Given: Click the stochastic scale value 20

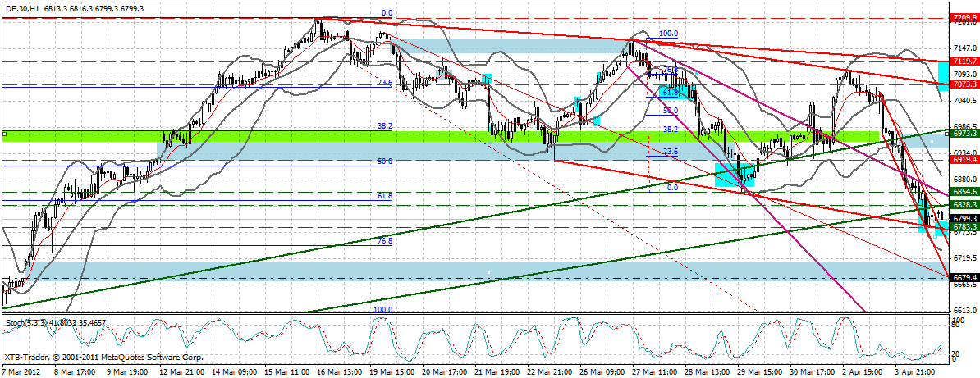Looking at the screenshot, I should pyautogui.click(x=955, y=354).
